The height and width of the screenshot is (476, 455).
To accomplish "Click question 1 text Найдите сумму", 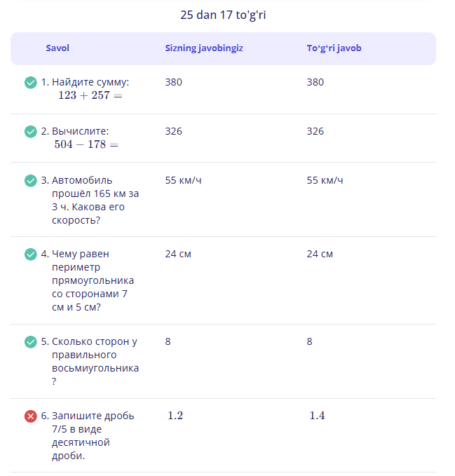I will [x=90, y=83].
